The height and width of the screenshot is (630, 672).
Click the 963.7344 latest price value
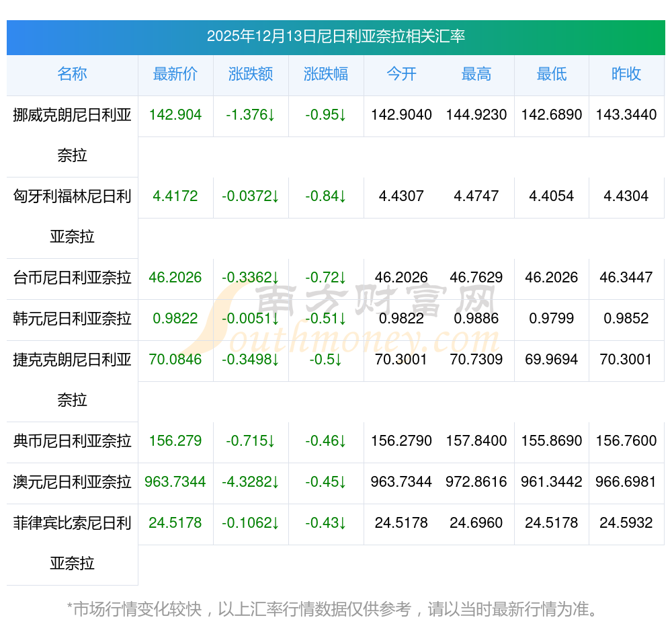175,482
